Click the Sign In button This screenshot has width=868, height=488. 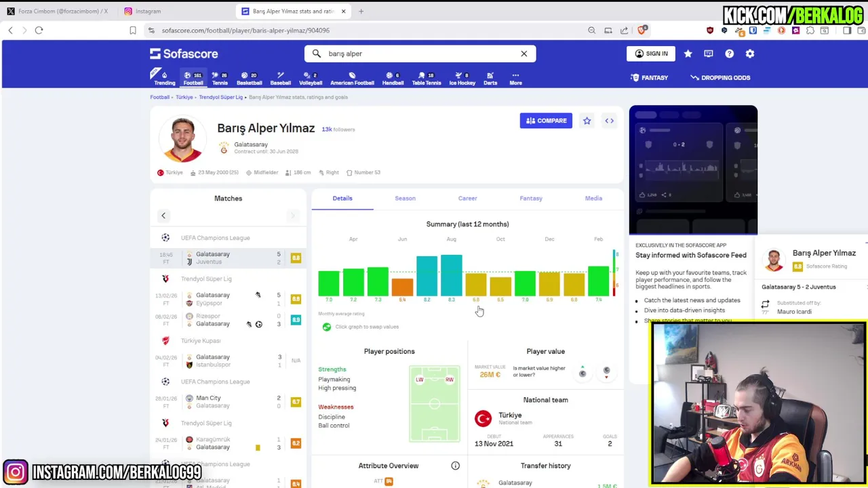pos(650,54)
